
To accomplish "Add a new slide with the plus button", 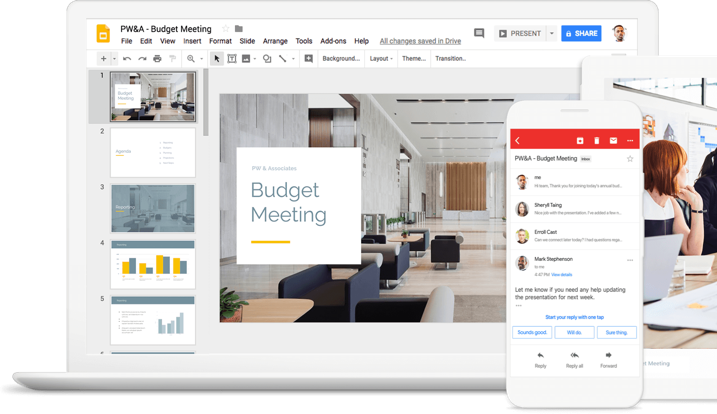I will tap(103, 59).
